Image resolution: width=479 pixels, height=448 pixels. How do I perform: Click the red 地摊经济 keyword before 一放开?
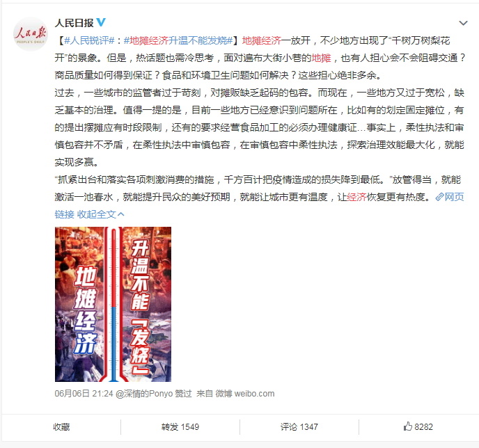(x=262, y=40)
